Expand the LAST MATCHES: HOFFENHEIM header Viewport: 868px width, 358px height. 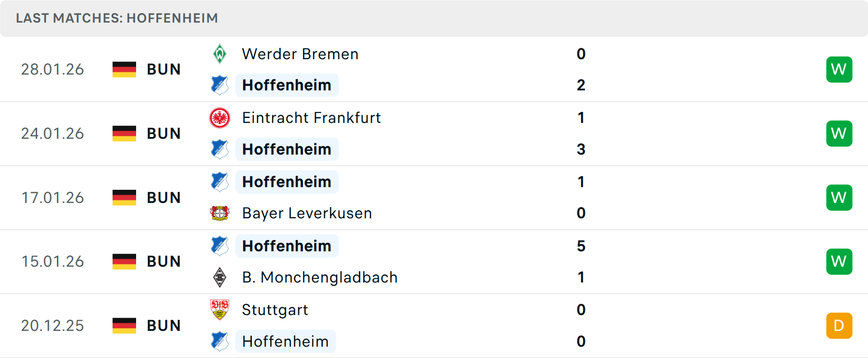(x=117, y=18)
